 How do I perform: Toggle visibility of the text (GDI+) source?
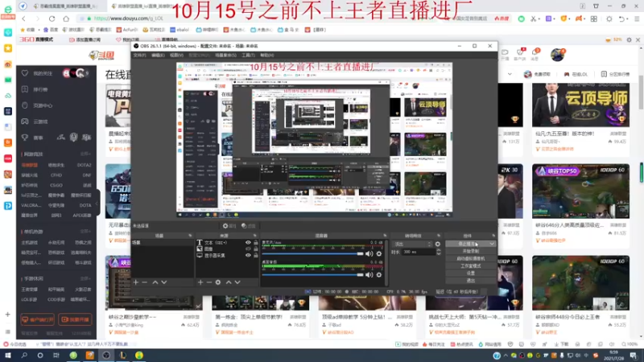[248, 243]
